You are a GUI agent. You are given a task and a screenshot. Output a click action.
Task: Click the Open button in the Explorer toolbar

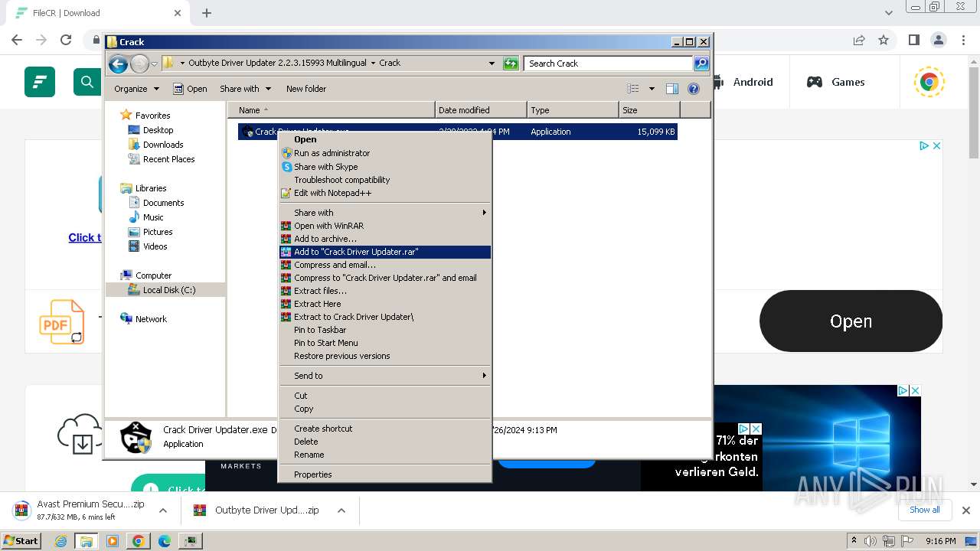click(190, 89)
